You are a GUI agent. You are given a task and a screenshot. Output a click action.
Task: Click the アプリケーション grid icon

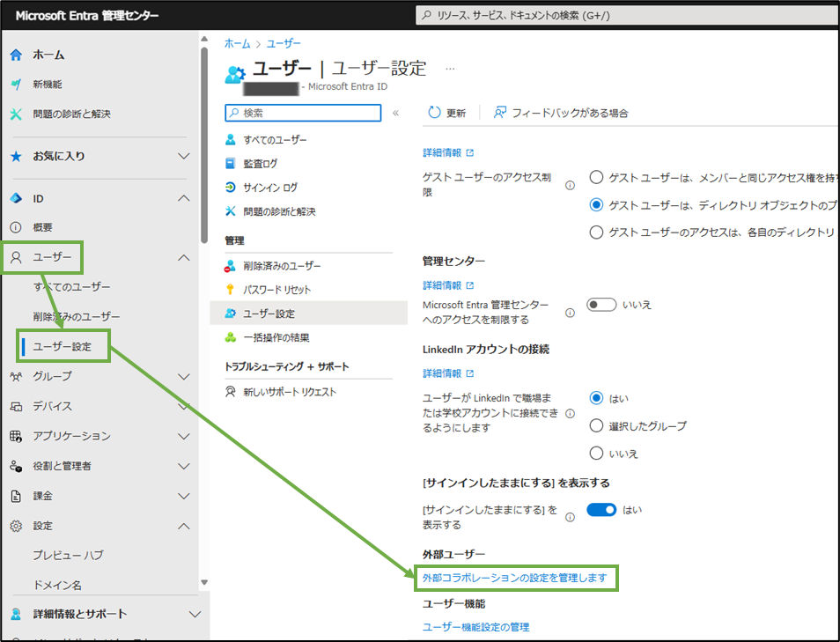(x=16, y=436)
